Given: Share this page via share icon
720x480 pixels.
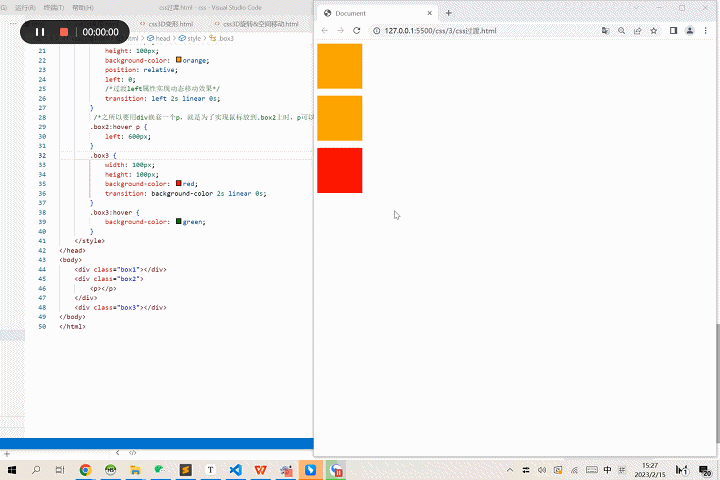Looking at the screenshot, I should [638, 31].
